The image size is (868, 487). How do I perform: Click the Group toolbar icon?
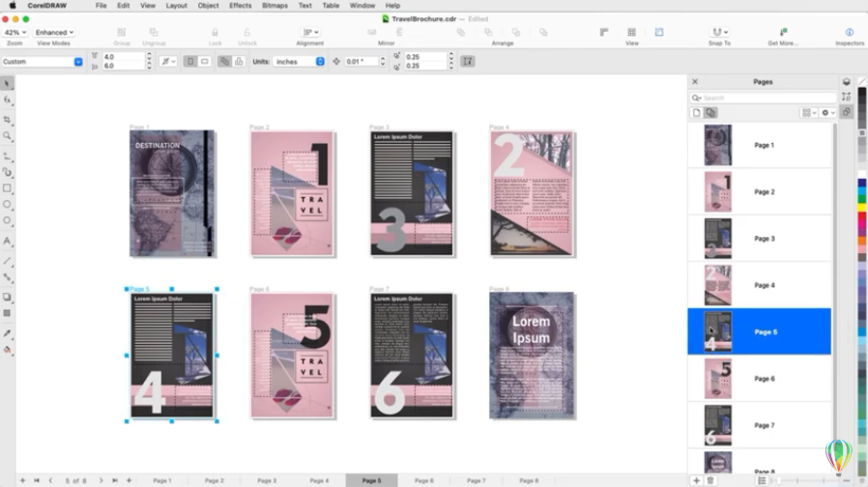(x=121, y=33)
